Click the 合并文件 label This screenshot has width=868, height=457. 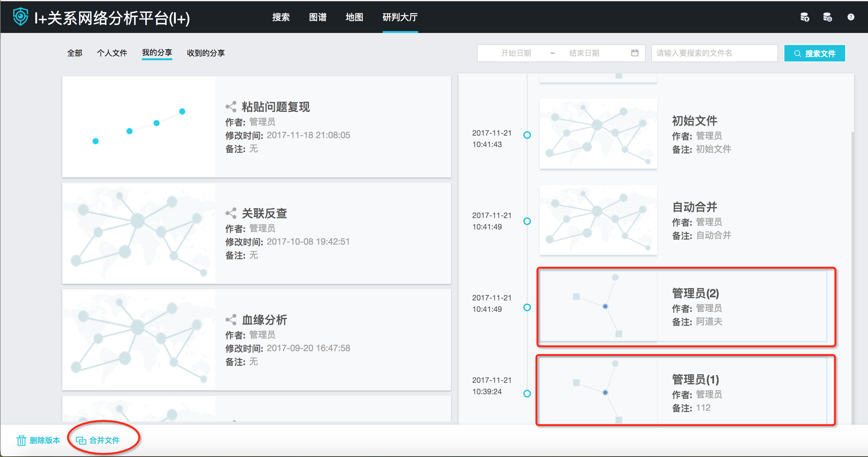coord(104,440)
